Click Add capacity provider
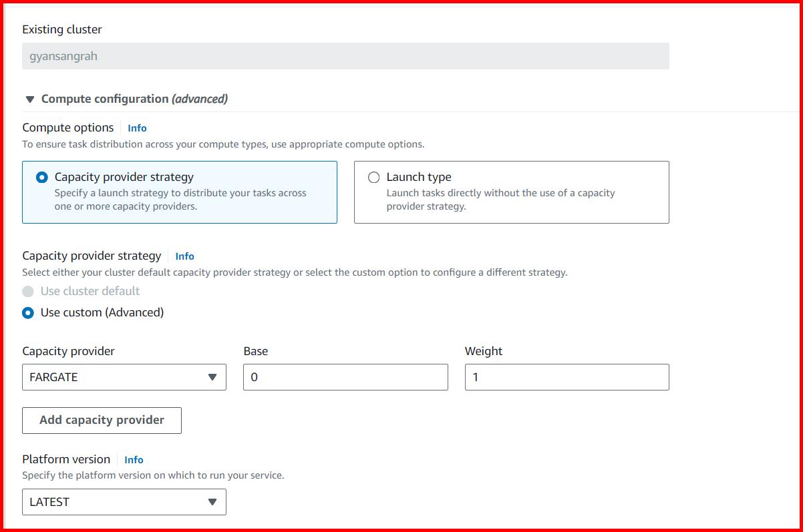This screenshot has width=803, height=532. point(102,420)
